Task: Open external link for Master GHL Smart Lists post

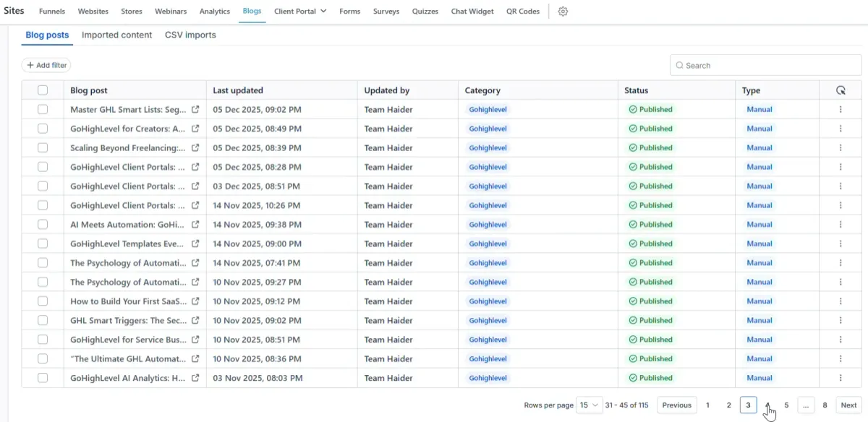Action: coord(195,109)
